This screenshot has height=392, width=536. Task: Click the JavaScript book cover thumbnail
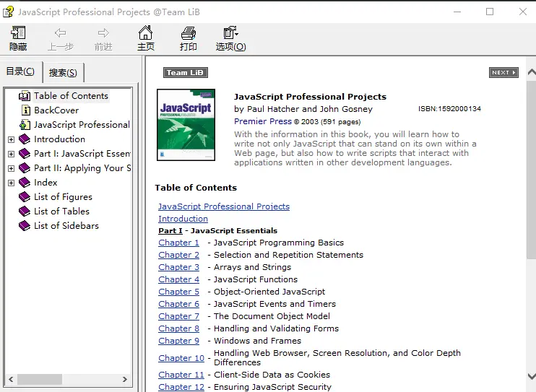coord(186,124)
